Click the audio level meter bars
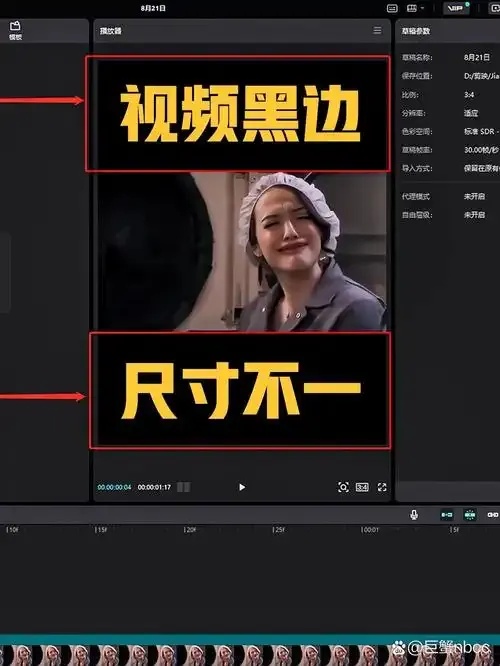The width and height of the screenshot is (500, 666). click(184, 487)
